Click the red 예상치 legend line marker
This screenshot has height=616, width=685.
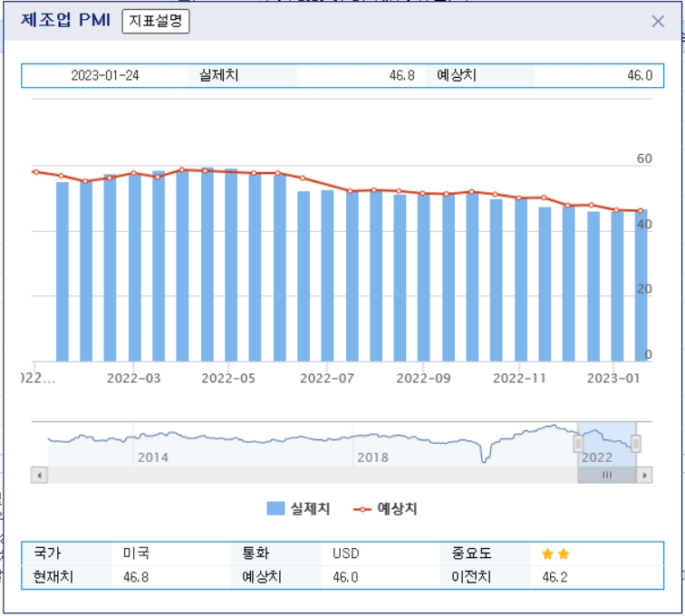coord(362,509)
